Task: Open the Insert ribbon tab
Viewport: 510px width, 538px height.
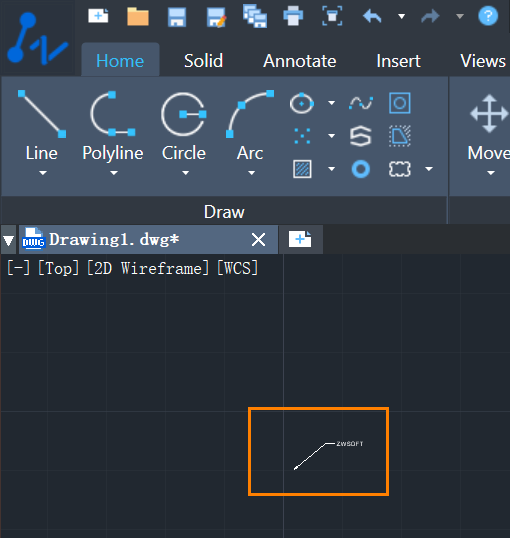Action: pos(398,61)
